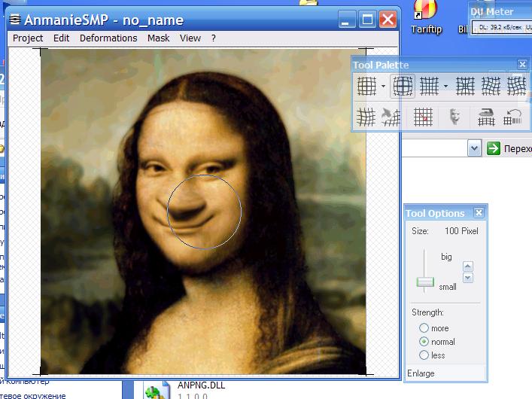
Task: Open the Deformations menu
Action: pos(108,38)
